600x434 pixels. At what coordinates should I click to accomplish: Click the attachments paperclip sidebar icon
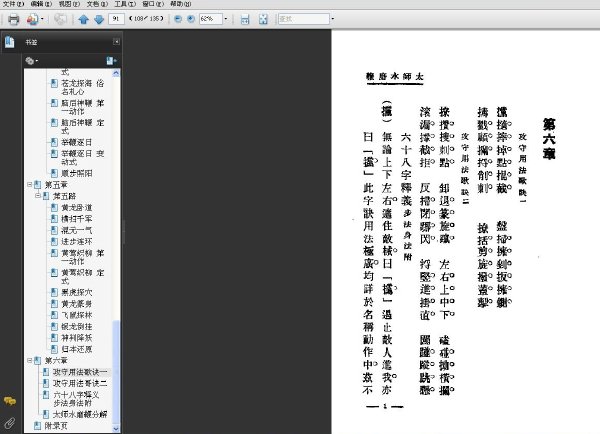10,423
